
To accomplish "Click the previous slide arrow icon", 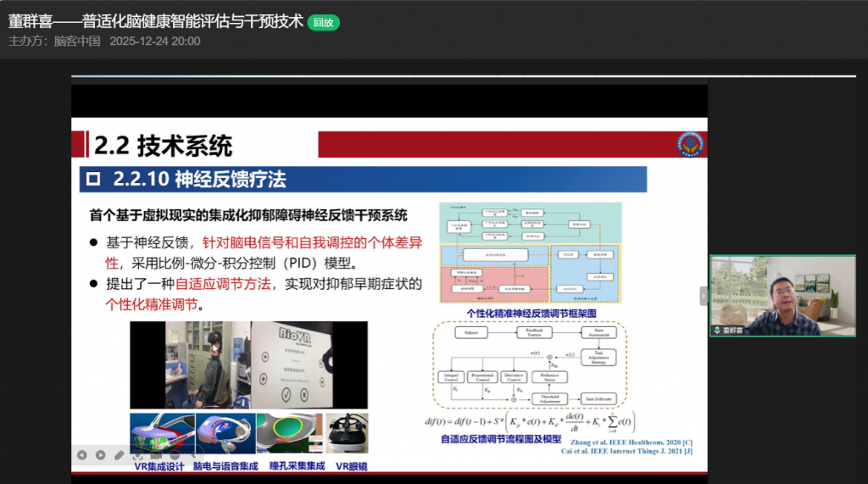I will click(x=82, y=455).
